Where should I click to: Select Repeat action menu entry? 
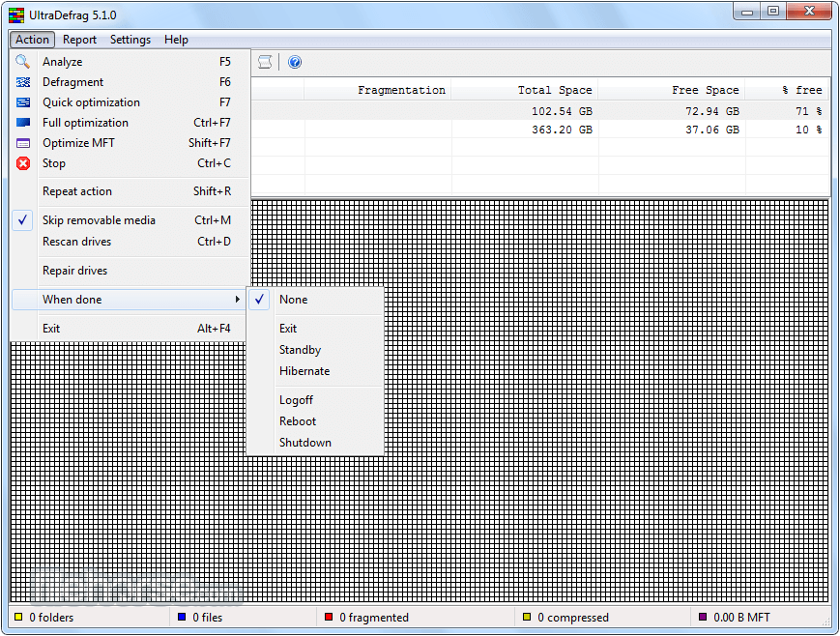coord(130,191)
